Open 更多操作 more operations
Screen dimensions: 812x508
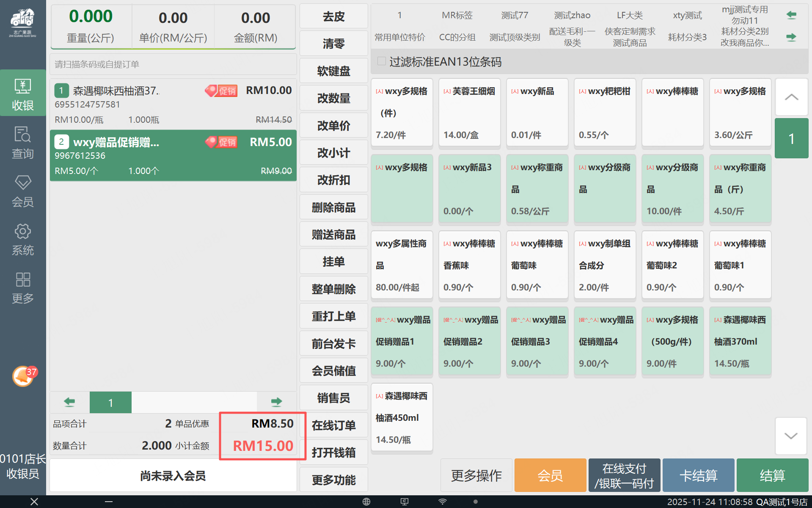point(476,475)
